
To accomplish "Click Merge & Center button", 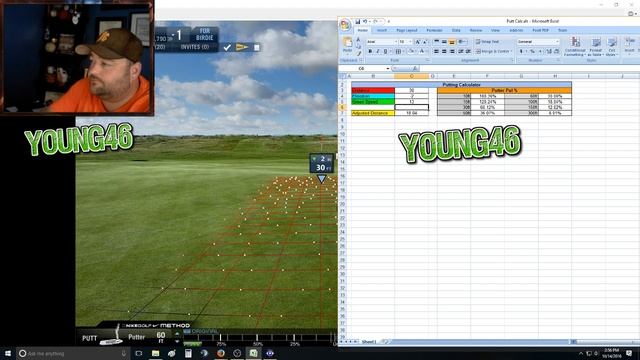I will 493,51.
